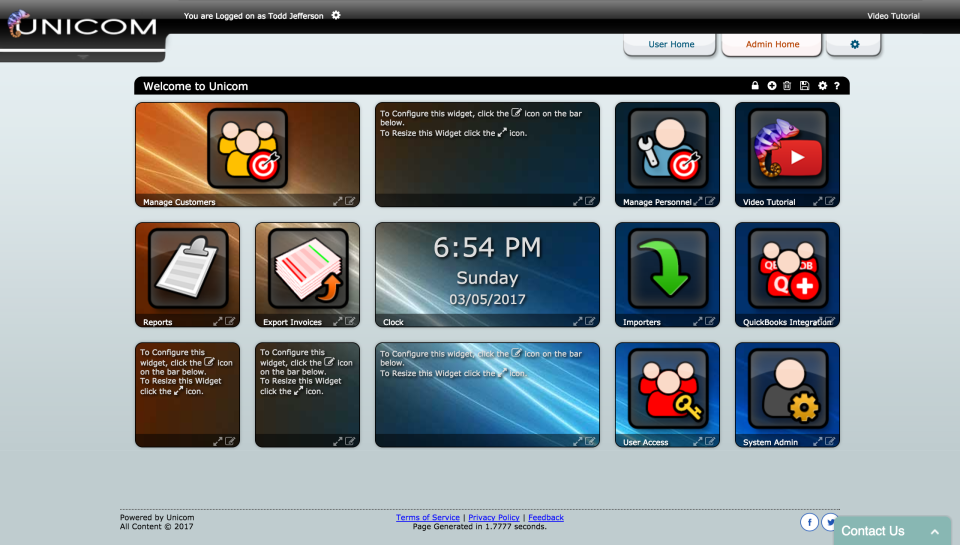The width and height of the screenshot is (960, 545).
Task: Click edit icon on Importers widget
Action: click(x=710, y=321)
